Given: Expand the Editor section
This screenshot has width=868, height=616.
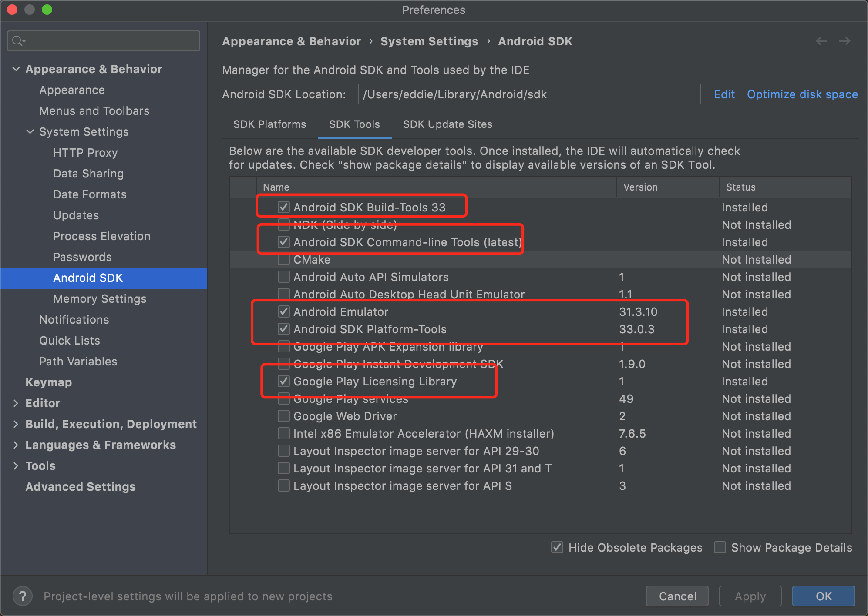Looking at the screenshot, I should 16,403.
